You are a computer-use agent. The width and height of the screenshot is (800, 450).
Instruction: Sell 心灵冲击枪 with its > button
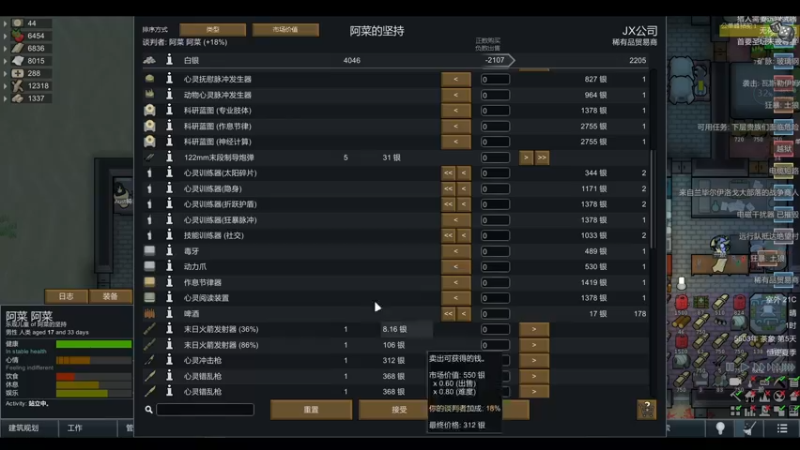[534, 360]
